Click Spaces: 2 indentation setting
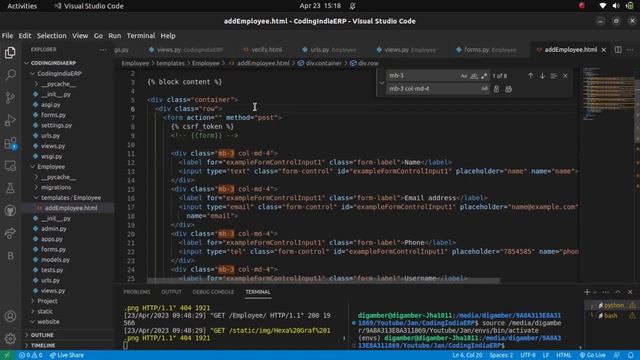Viewport: 640px width, 360px height. coord(501,355)
